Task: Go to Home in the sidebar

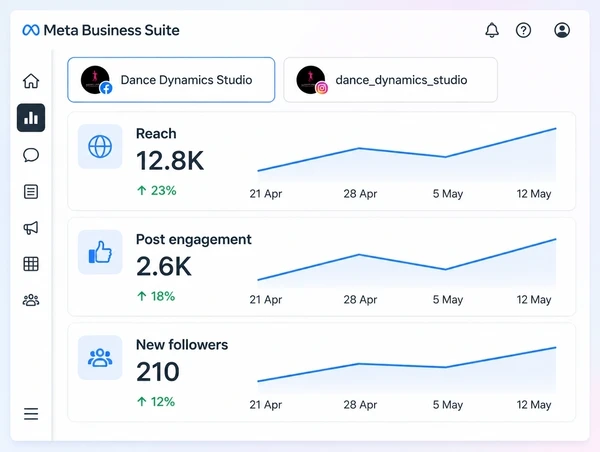Action: pyautogui.click(x=31, y=81)
